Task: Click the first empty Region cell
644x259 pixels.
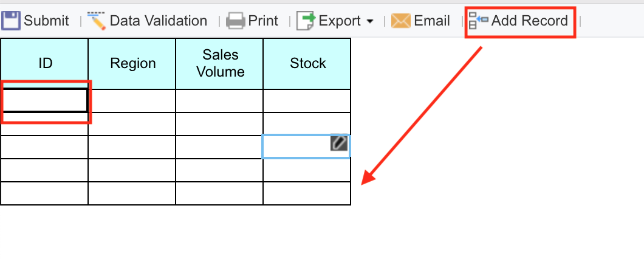Action: point(132,100)
